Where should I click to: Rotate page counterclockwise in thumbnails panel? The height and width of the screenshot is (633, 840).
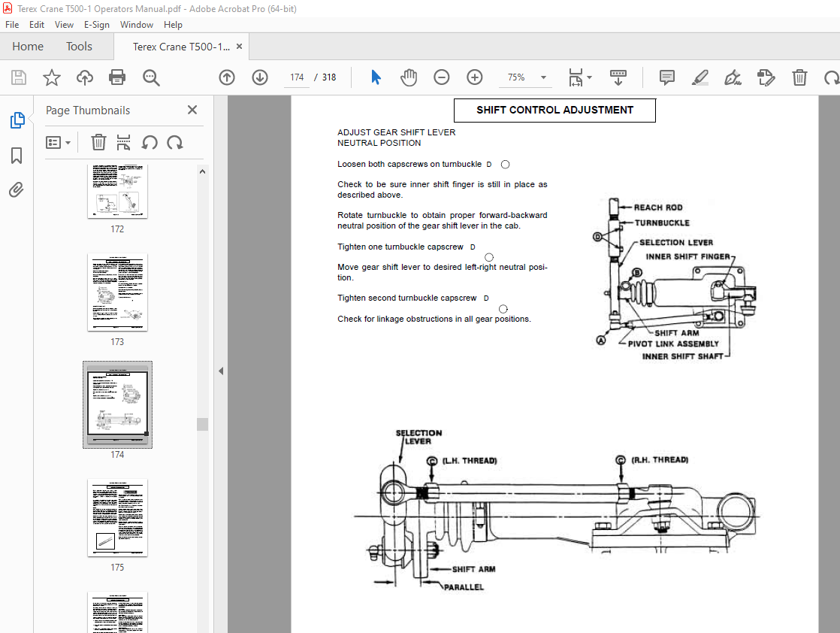(x=150, y=143)
